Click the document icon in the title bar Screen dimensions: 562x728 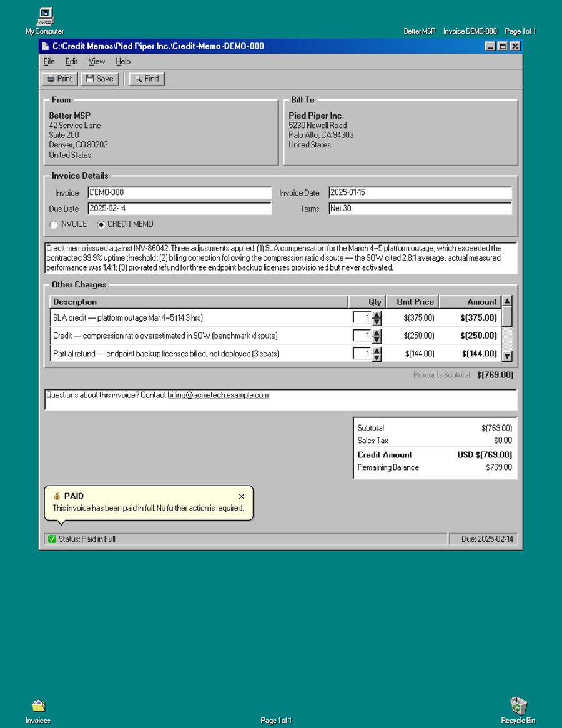pyautogui.click(x=45, y=46)
